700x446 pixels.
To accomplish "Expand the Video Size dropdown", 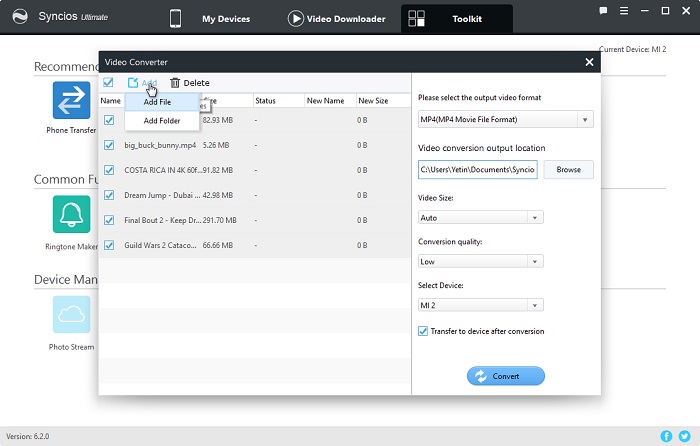I will 480,217.
